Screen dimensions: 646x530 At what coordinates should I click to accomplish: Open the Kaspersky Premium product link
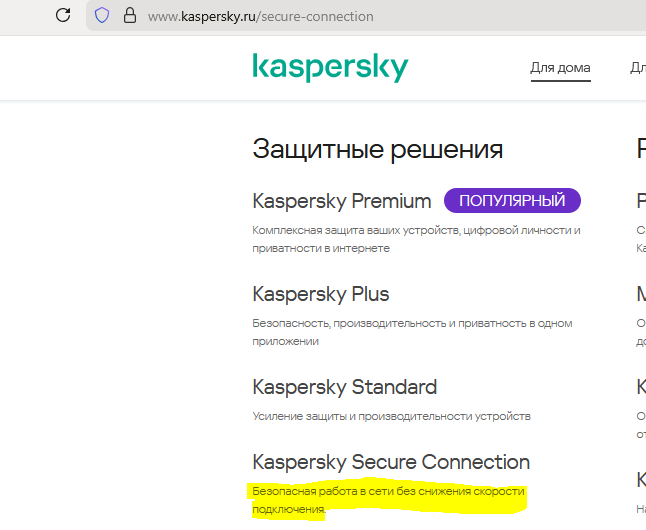pyautogui.click(x=342, y=201)
